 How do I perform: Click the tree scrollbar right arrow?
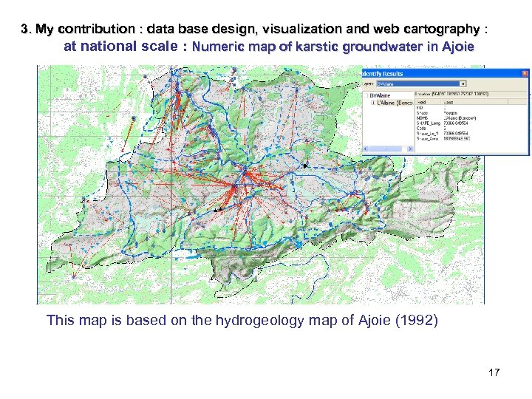pyautogui.click(x=410, y=149)
